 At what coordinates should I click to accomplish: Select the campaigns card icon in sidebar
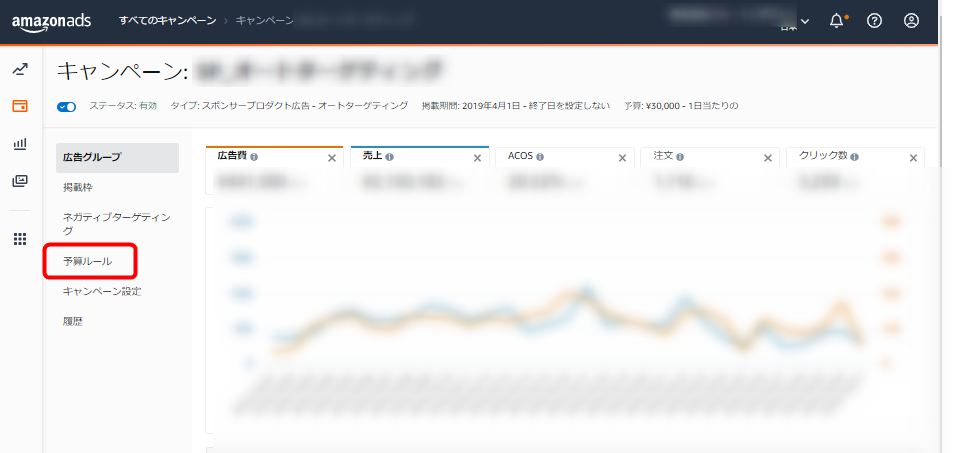point(20,106)
